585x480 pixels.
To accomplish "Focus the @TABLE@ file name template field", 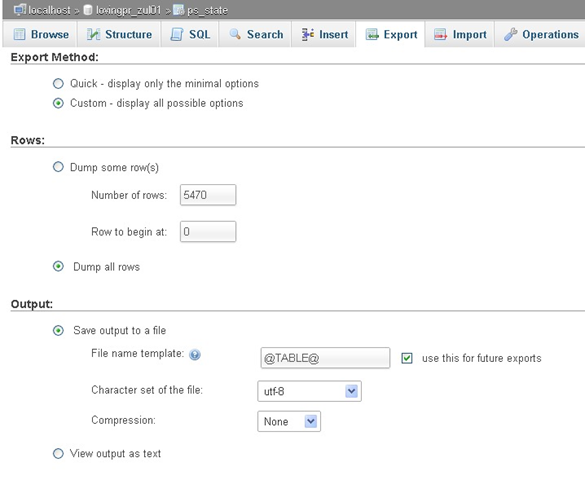I will 325,358.
